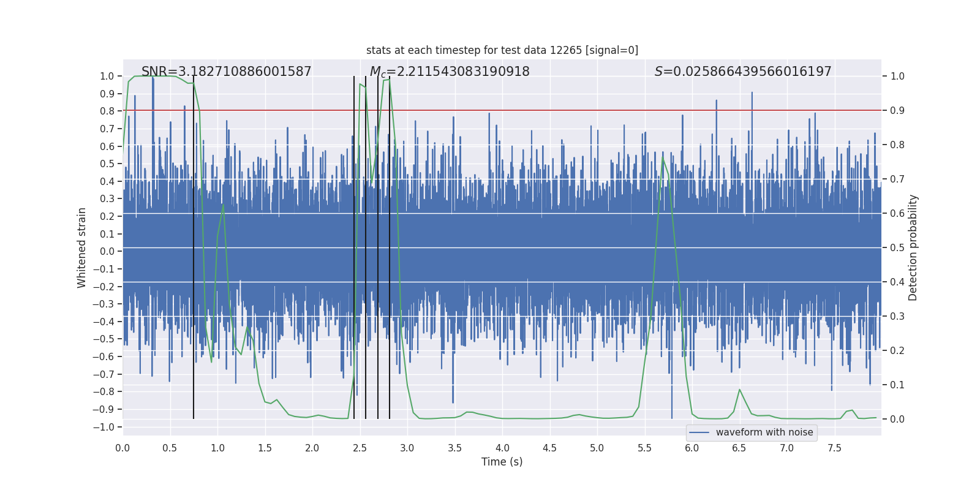The width and height of the screenshot is (980, 490).
Task: Click the plot title mentioning test data 12265
Action: coord(502,50)
